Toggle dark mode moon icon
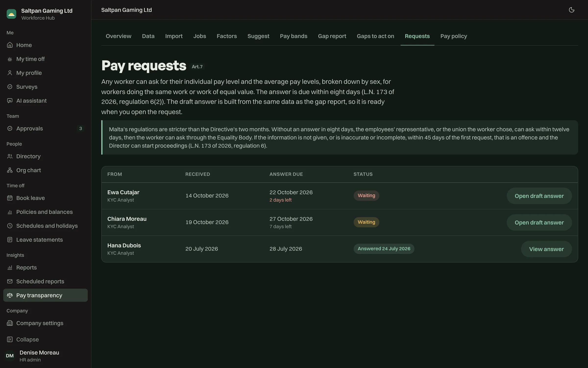Image resolution: width=588 pixels, height=368 pixels. pos(571,10)
